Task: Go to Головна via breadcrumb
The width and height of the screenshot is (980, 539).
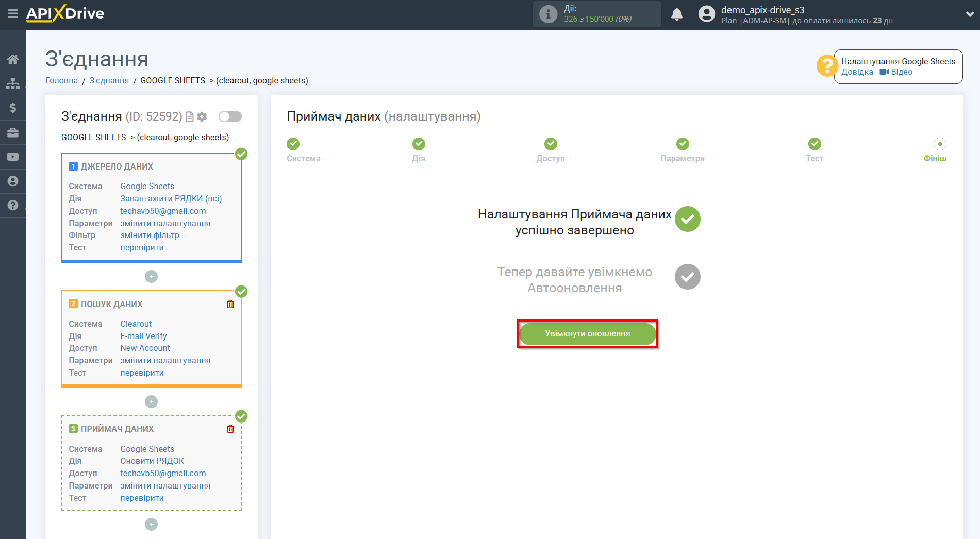Action: tap(61, 80)
